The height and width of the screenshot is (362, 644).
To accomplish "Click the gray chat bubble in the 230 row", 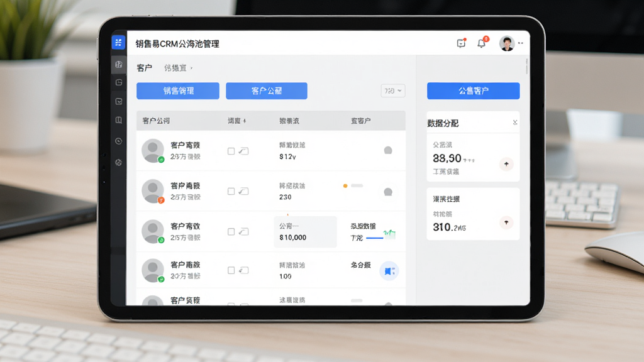I will (387, 192).
